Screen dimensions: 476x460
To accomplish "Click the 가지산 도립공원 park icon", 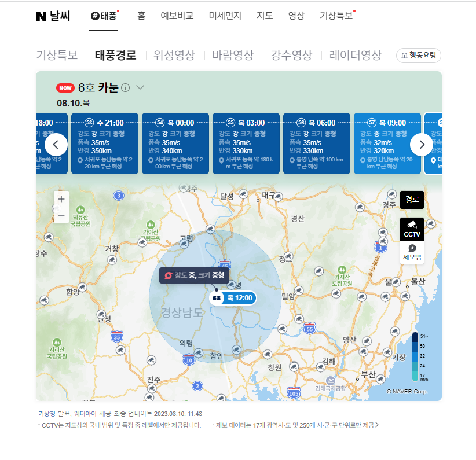I will coord(342,270).
